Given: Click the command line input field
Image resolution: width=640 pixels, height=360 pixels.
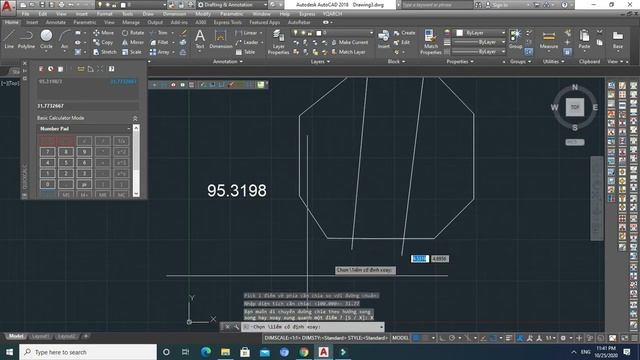Looking at the screenshot, I should [312, 327].
